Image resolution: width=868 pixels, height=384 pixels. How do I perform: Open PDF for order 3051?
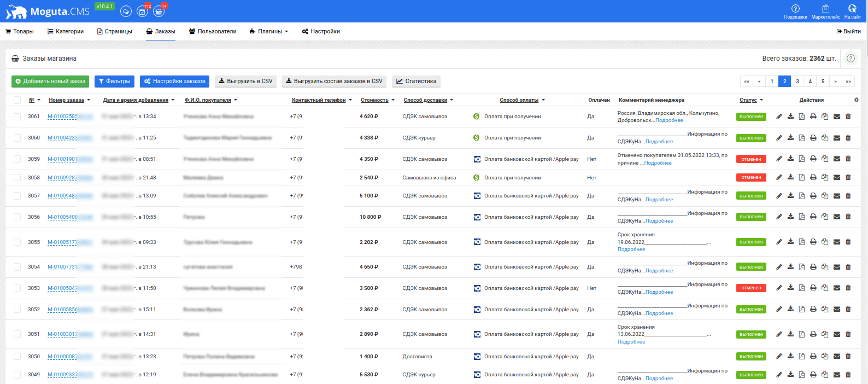tap(802, 334)
